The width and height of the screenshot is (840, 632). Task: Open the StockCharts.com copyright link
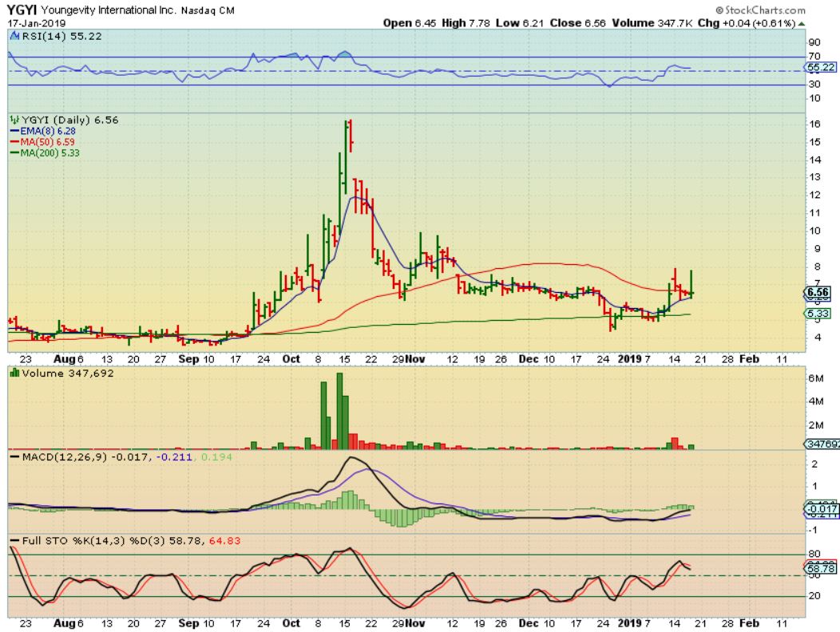pos(773,10)
